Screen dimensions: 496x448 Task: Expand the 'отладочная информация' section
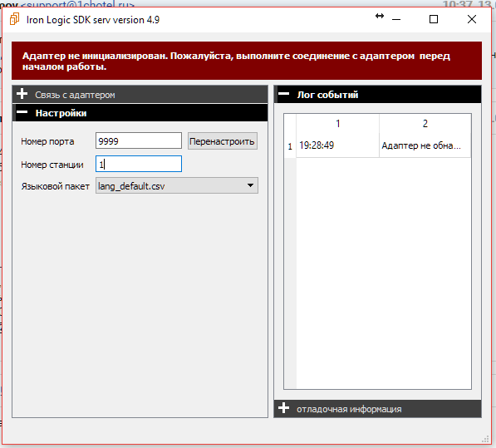(x=377, y=409)
